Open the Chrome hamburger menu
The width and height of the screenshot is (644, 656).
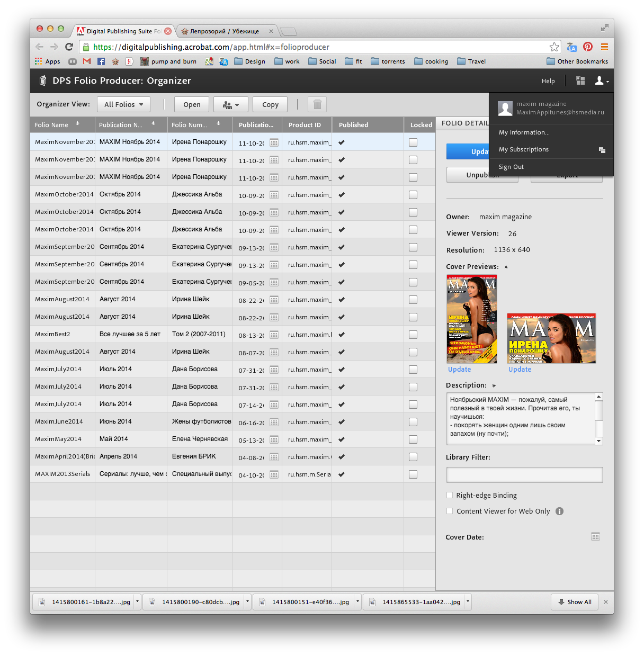click(604, 47)
